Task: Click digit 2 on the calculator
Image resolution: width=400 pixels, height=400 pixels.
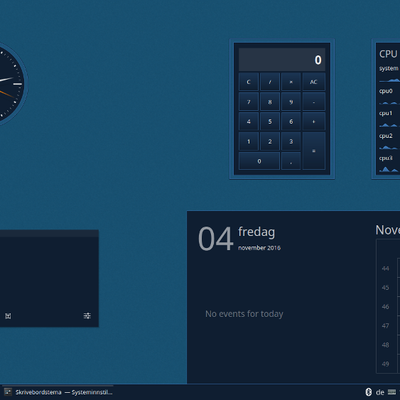Action: click(x=270, y=141)
